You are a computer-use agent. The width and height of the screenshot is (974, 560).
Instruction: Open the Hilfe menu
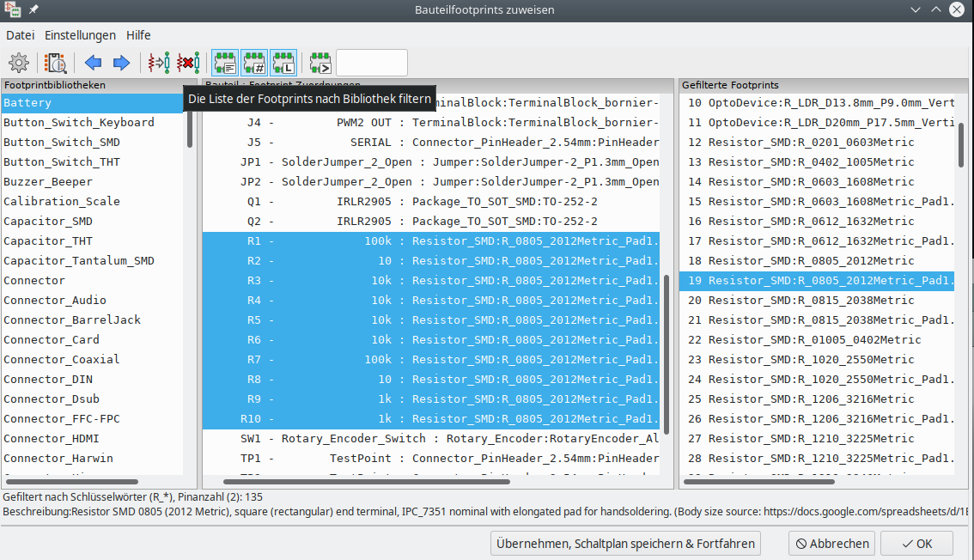coord(138,35)
